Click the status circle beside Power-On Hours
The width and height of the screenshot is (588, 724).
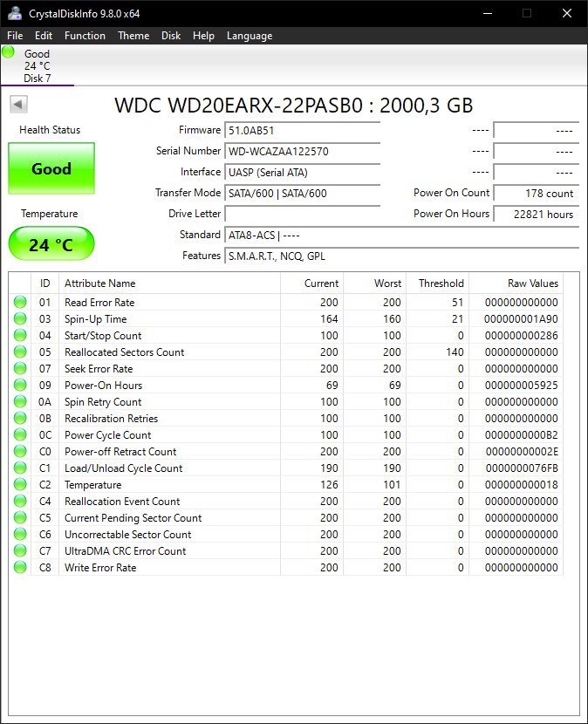pos(20,386)
